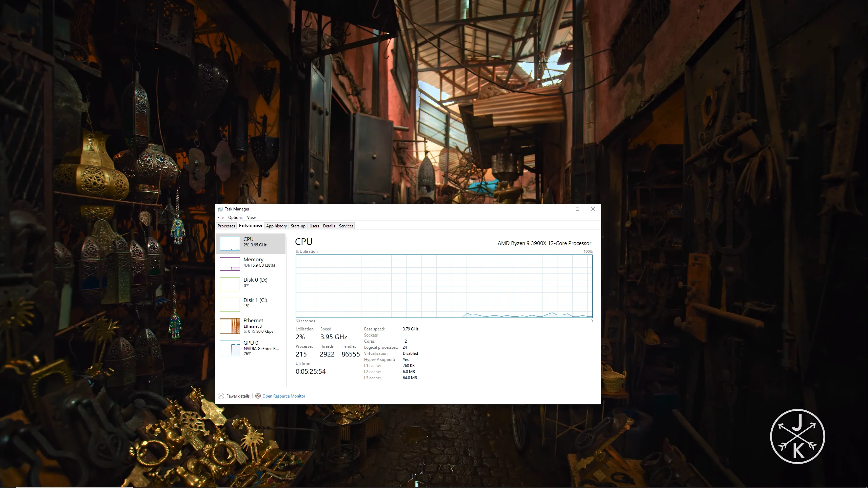Open the Options menu
The width and height of the screenshot is (868, 488).
235,218
